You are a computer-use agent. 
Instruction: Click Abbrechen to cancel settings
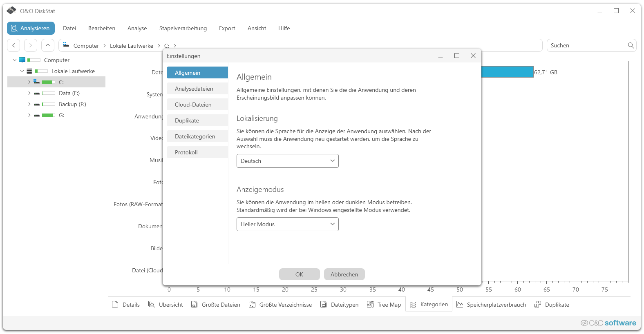tap(344, 274)
